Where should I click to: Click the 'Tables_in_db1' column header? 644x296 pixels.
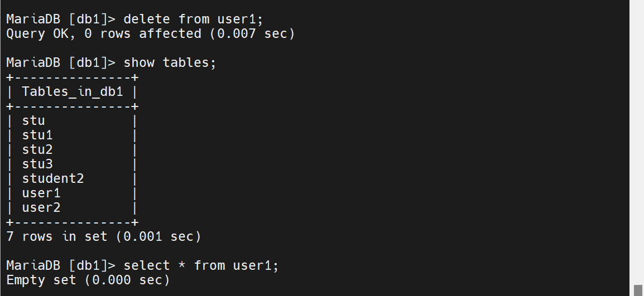[73, 91]
